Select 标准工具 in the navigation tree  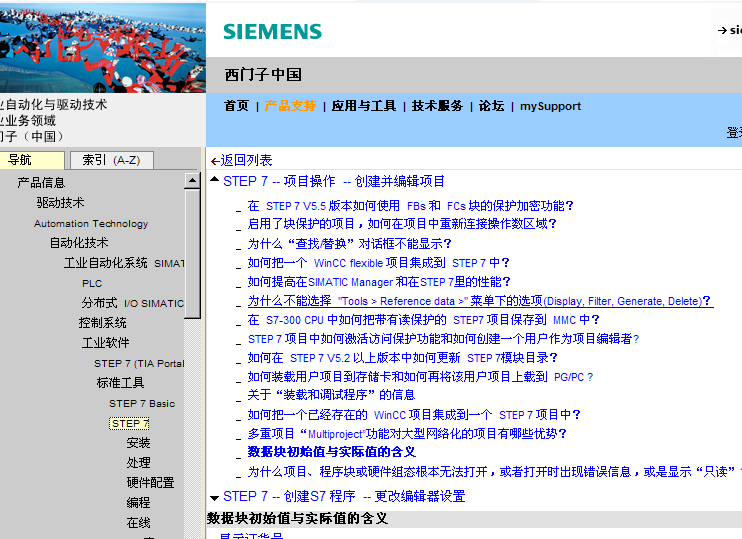click(120, 382)
